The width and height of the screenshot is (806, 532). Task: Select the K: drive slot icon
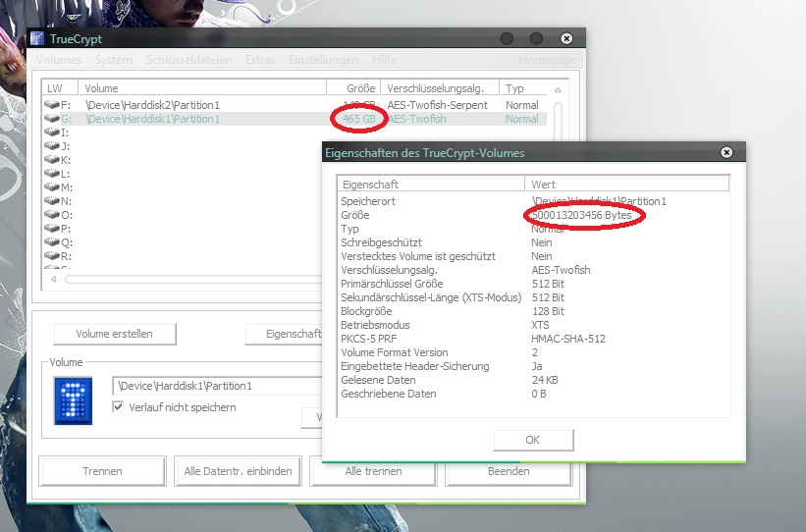click(x=52, y=159)
